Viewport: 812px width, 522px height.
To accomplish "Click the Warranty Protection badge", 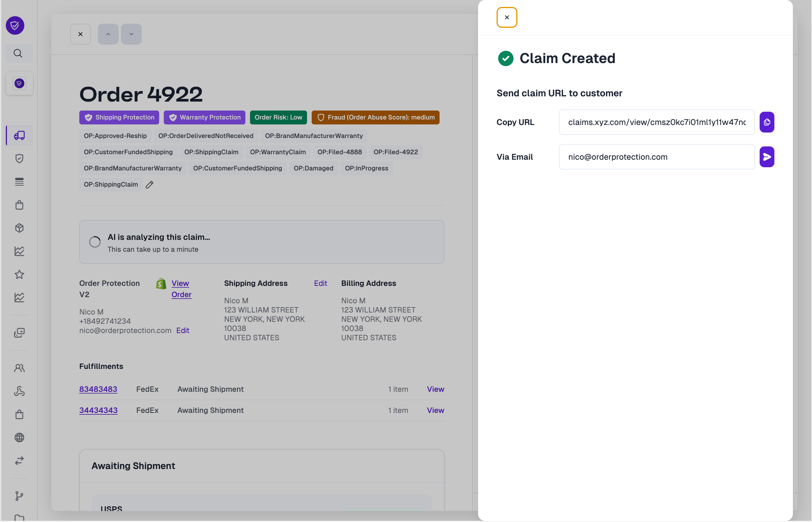I will [204, 117].
